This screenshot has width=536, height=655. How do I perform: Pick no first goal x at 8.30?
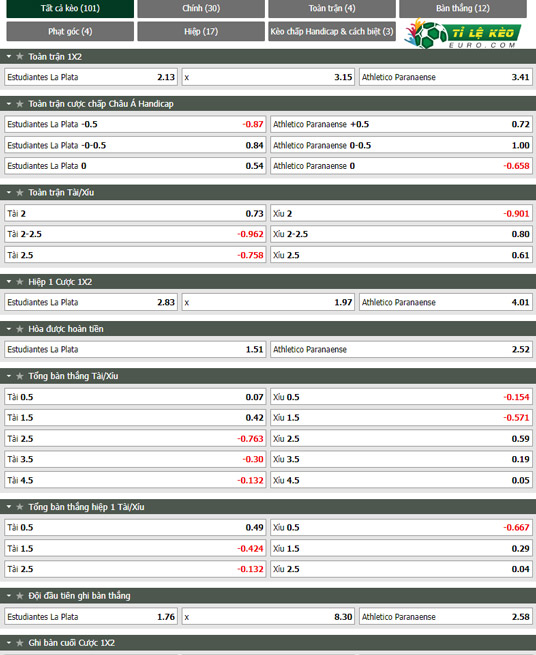pos(268,617)
